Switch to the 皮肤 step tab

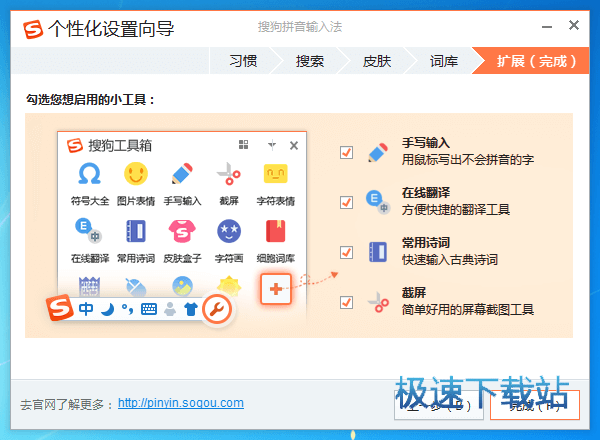[x=377, y=61]
